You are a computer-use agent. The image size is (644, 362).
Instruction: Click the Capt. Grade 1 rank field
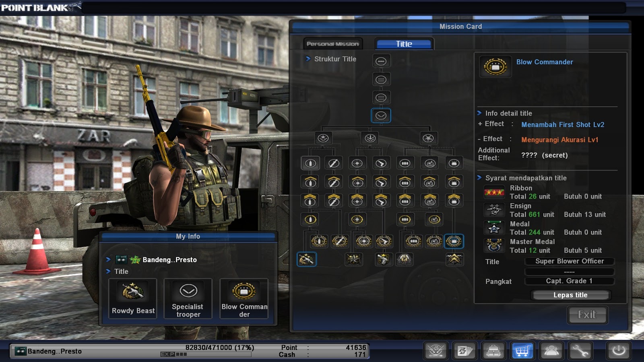coord(570,281)
